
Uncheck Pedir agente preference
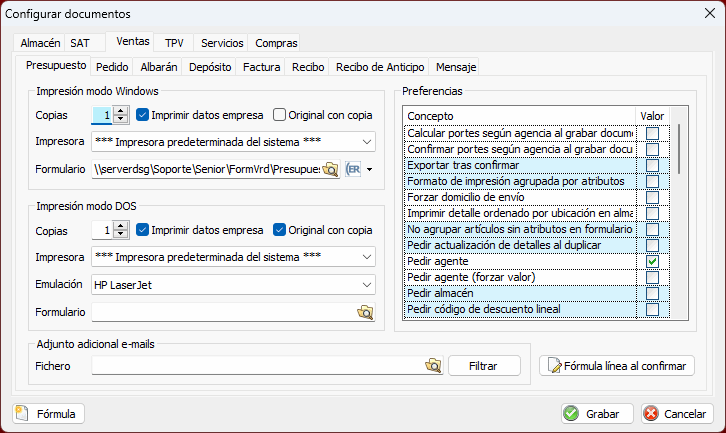pos(652,261)
